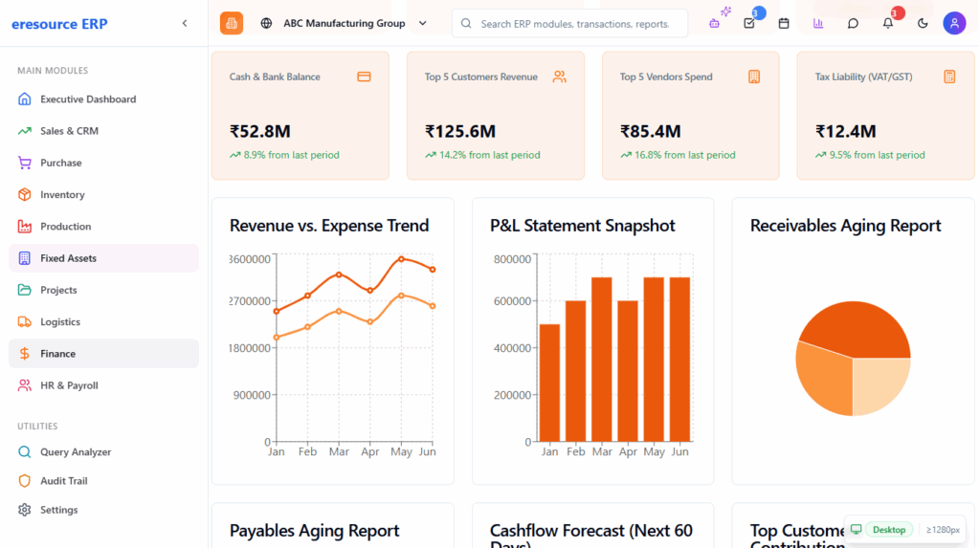Open the chat messages icon
The image size is (980, 548).
coord(853,23)
